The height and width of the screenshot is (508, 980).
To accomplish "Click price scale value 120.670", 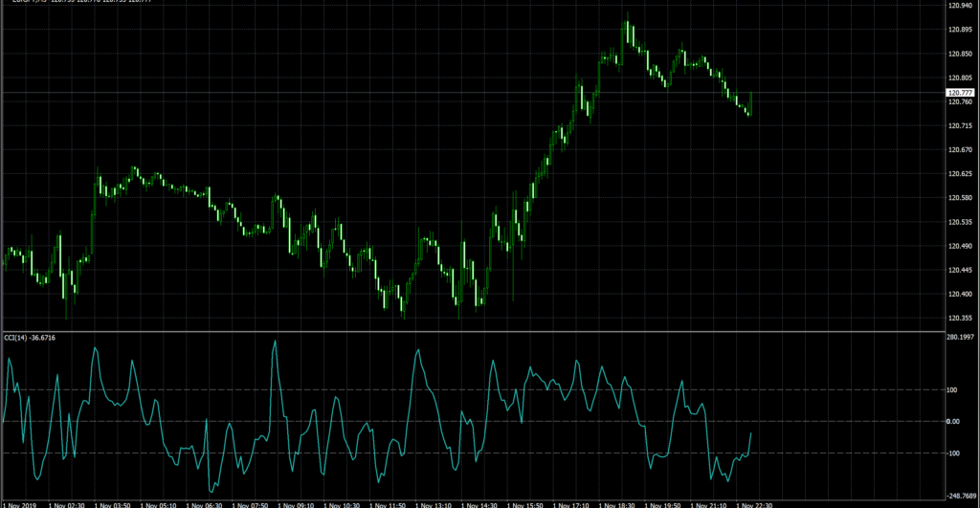I will tap(960, 150).
